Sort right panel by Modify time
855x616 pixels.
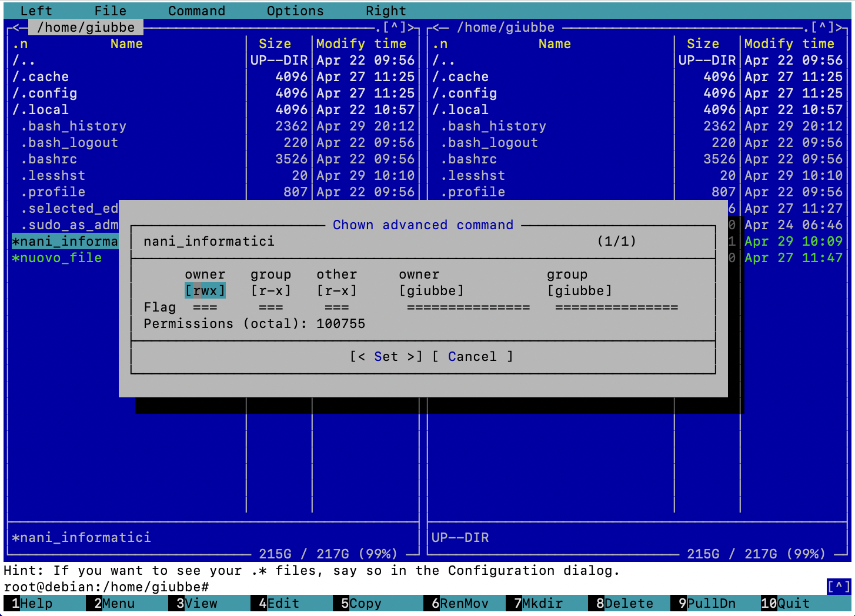coord(789,43)
